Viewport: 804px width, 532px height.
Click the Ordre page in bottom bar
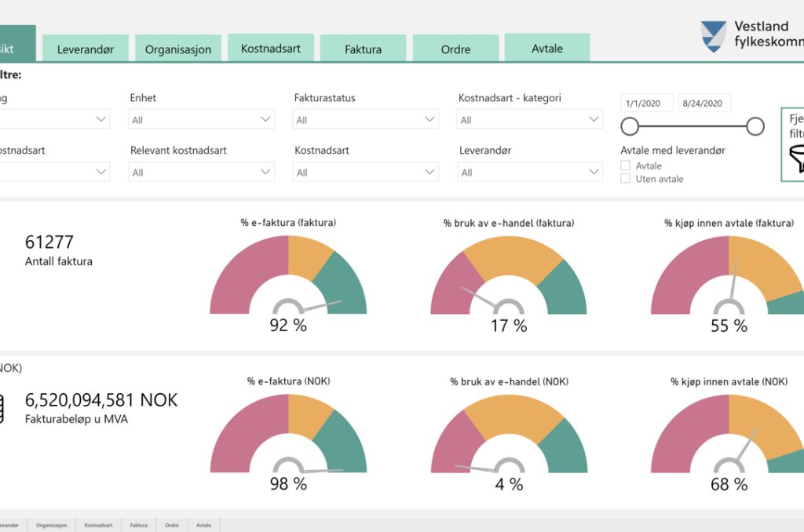pos(172,525)
